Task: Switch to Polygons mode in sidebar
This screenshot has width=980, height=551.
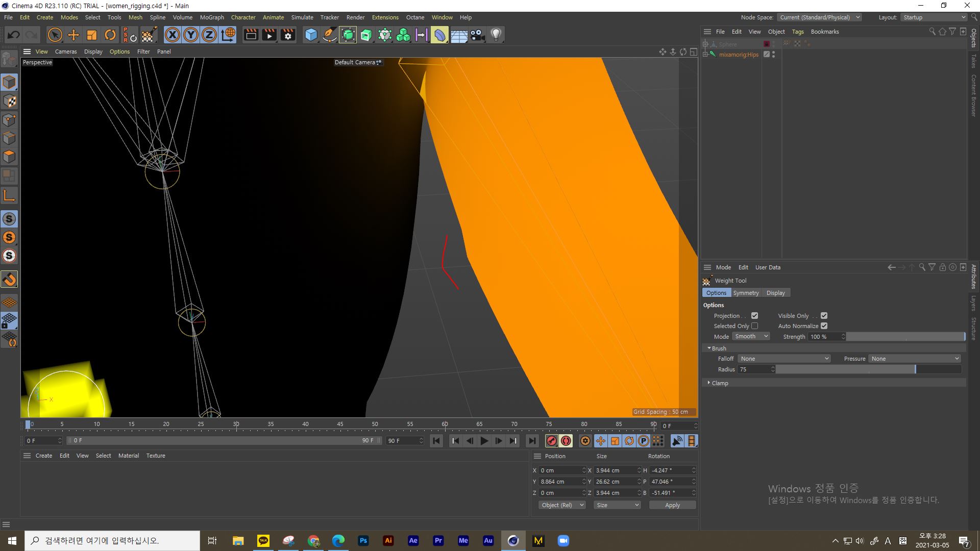Action: [9, 157]
